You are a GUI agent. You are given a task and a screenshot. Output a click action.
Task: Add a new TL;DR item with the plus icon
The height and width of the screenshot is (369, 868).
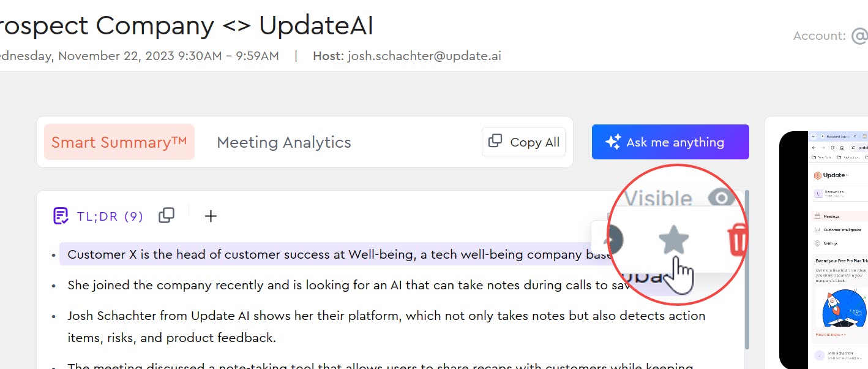pos(211,216)
